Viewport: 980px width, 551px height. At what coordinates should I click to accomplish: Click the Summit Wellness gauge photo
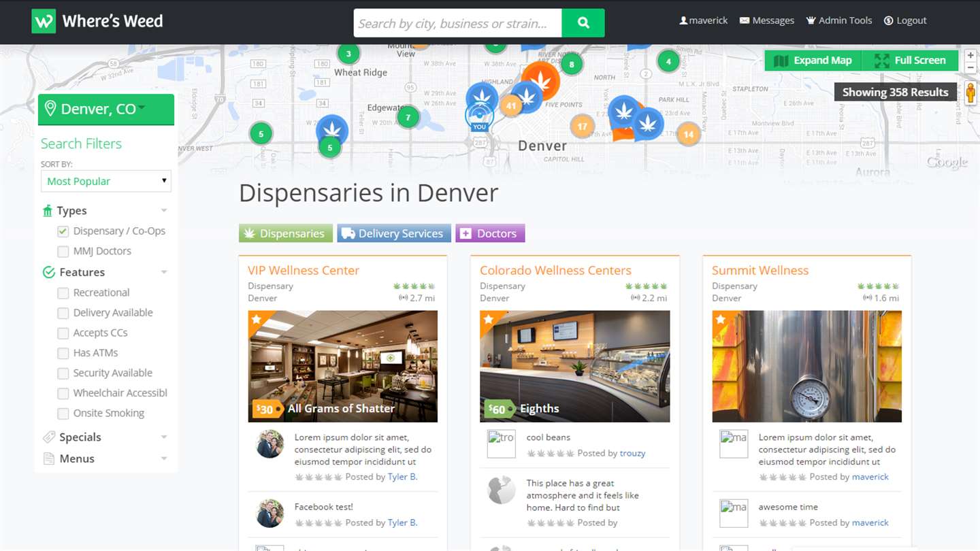coord(807,366)
